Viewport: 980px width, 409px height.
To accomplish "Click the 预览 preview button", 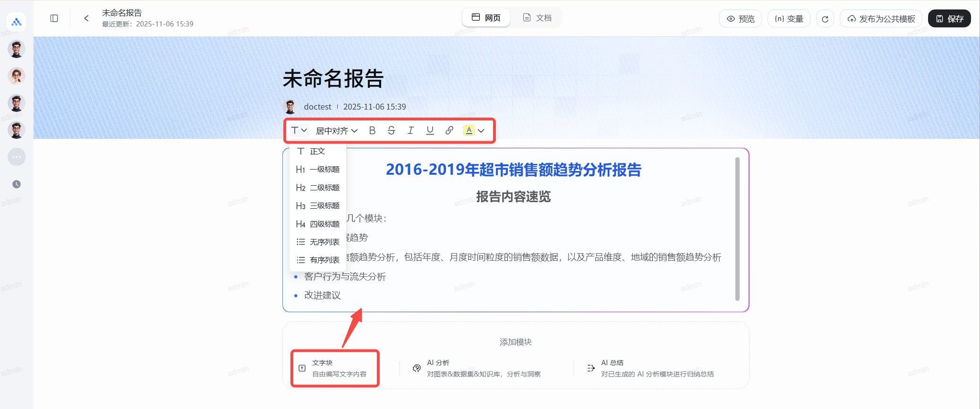I will [741, 19].
